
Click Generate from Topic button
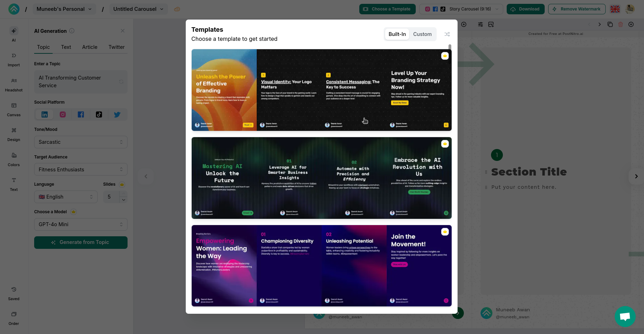tap(81, 243)
